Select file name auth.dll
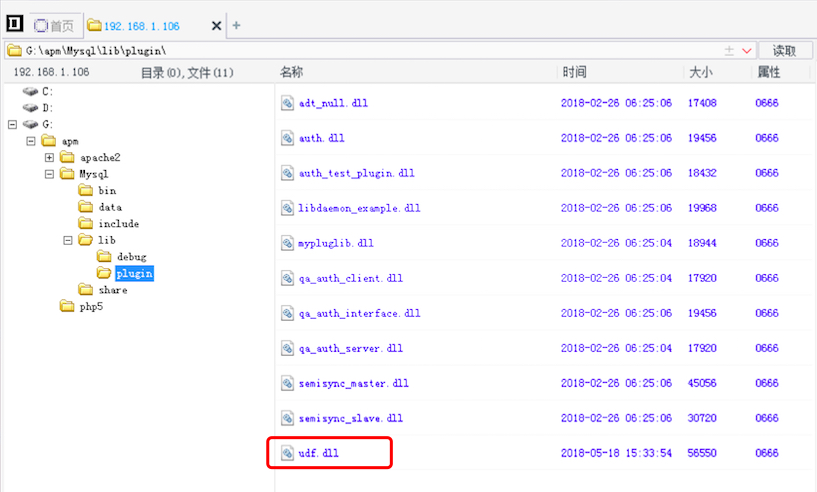The height and width of the screenshot is (492, 817). pos(321,138)
